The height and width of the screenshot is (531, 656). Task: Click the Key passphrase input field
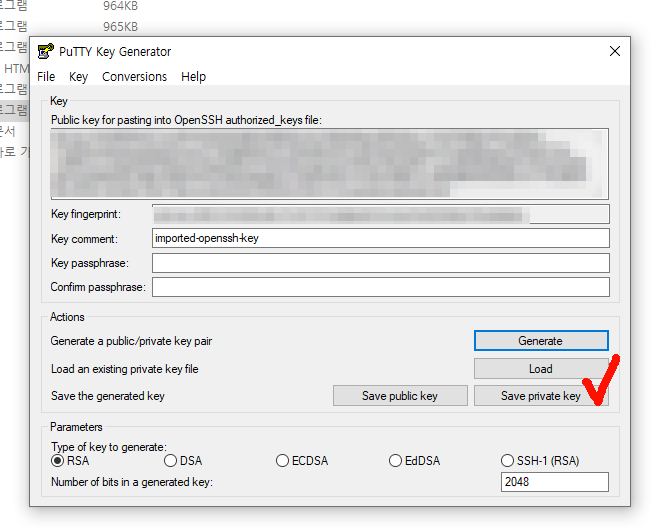[x=381, y=263]
